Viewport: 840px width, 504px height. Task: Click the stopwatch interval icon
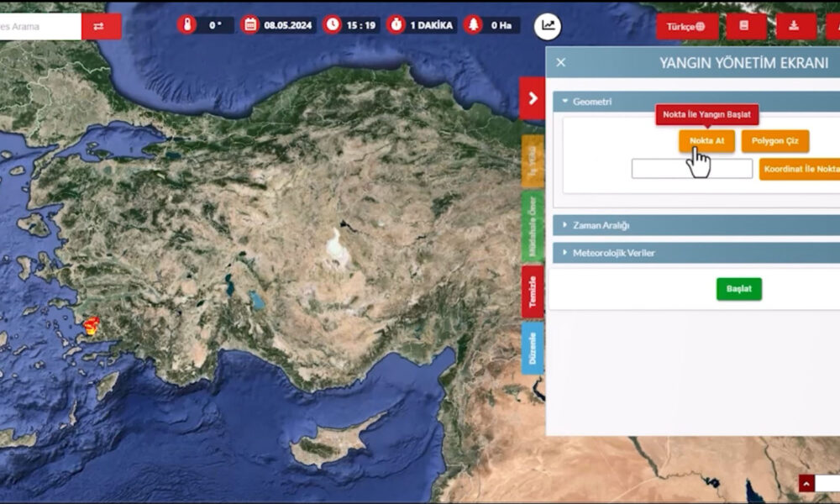point(396,24)
